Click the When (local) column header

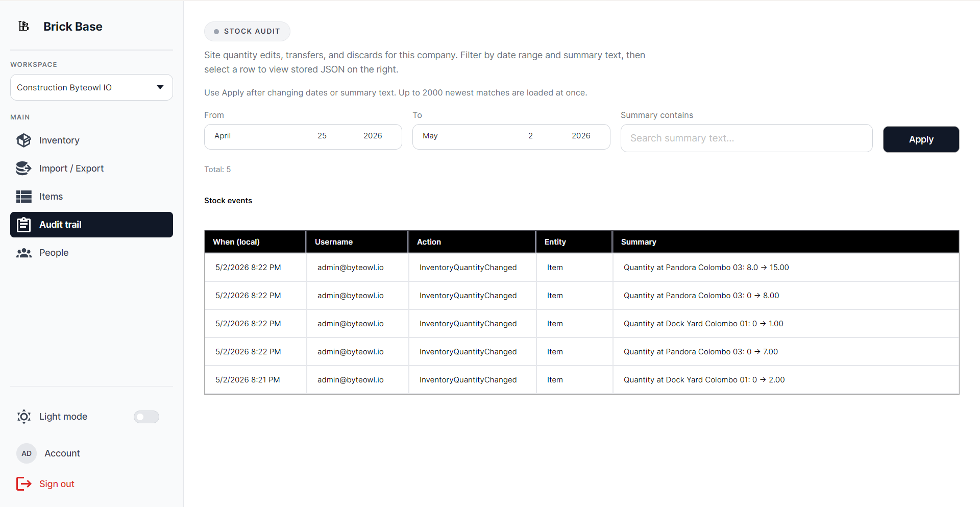point(255,242)
